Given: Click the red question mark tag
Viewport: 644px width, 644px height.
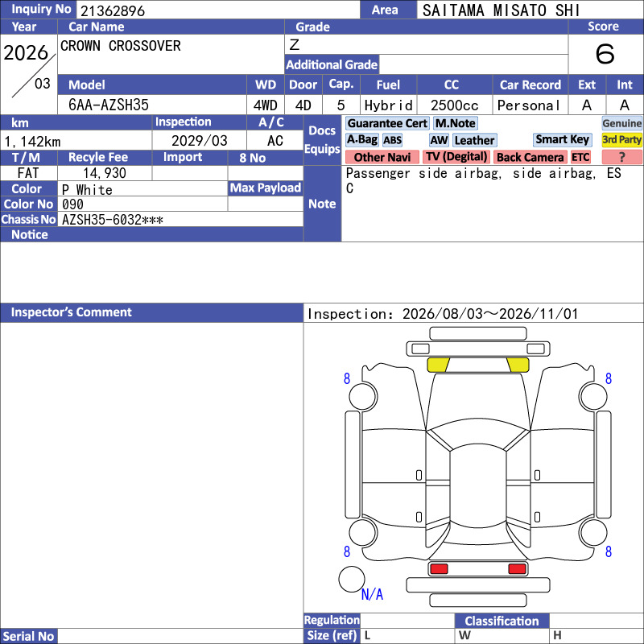Looking at the screenshot, I should (x=621, y=157).
